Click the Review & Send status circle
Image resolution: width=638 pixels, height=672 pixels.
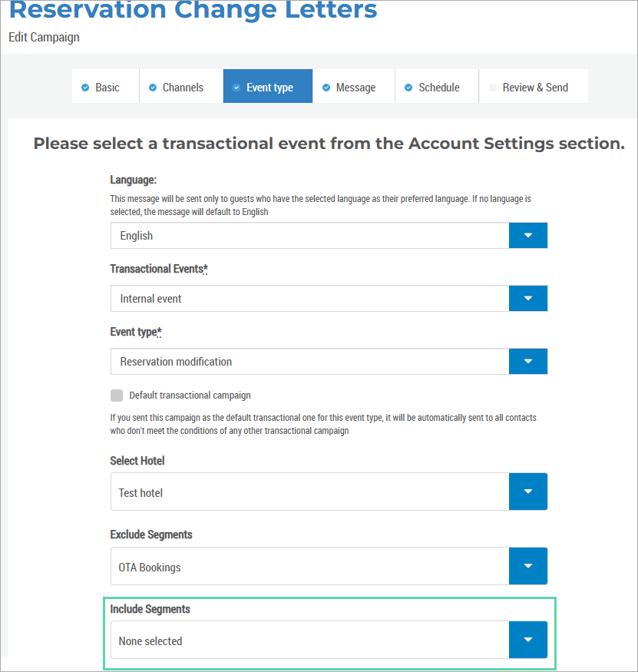(x=493, y=88)
